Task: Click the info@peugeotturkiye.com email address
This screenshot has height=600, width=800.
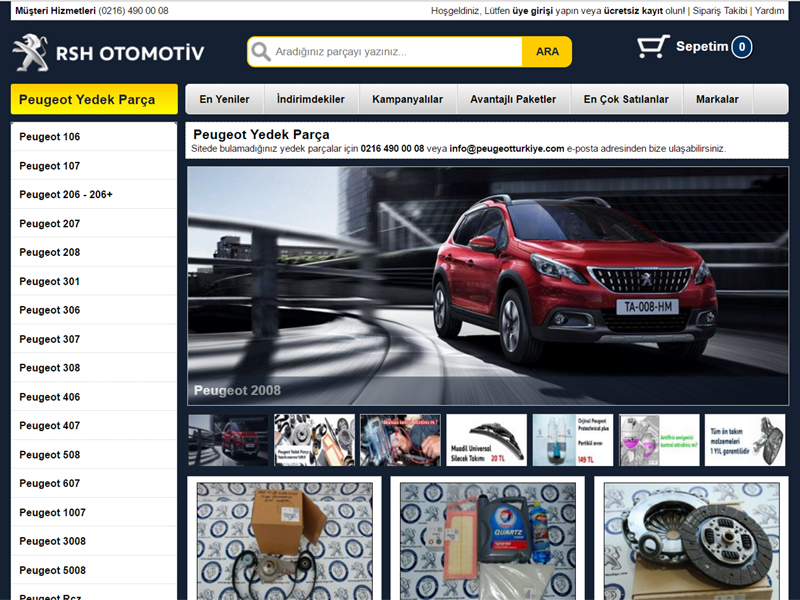Action: [507, 148]
